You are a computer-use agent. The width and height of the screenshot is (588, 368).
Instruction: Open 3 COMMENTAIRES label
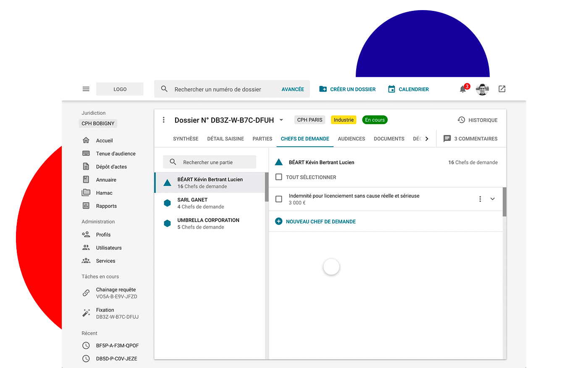coord(476,139)
